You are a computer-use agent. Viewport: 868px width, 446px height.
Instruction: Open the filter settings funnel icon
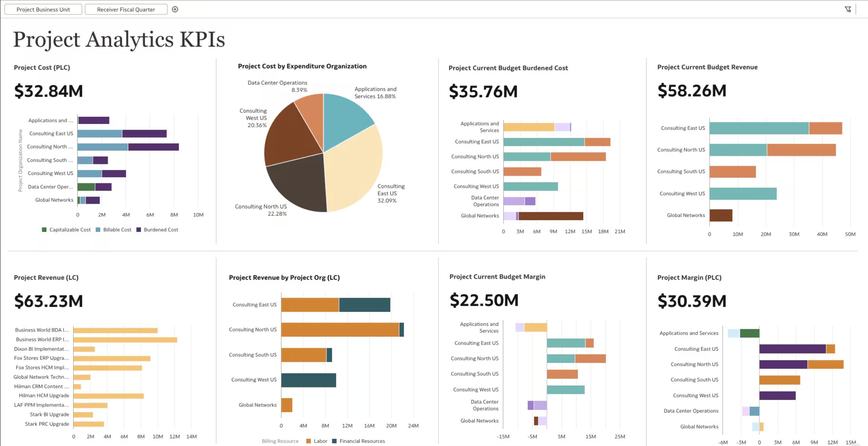click(x=848, y=10)
